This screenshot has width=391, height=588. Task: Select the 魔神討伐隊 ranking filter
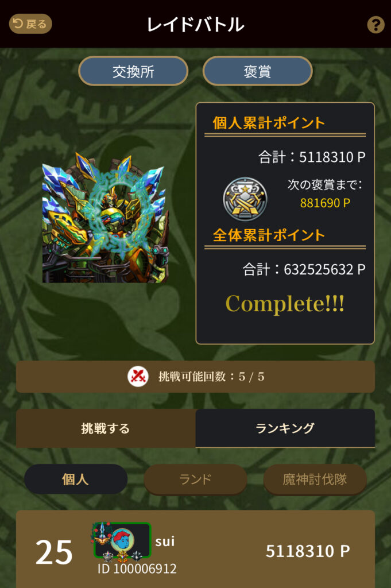pyautogui.click(x=315, y=479)
